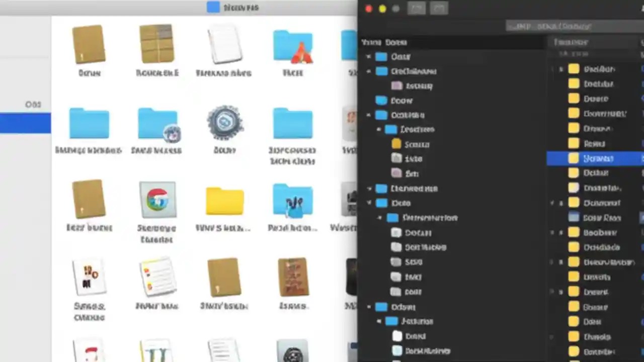This screenshot has width=644, height=362.
Task: Click the notes icon with the red badge
Action: (x=157, y=277)
